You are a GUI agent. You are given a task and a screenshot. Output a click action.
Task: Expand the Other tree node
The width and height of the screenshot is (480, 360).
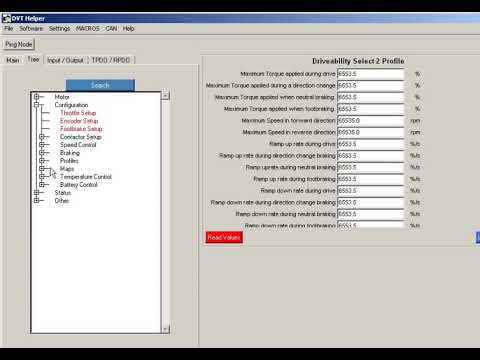(x=36, y=201)
